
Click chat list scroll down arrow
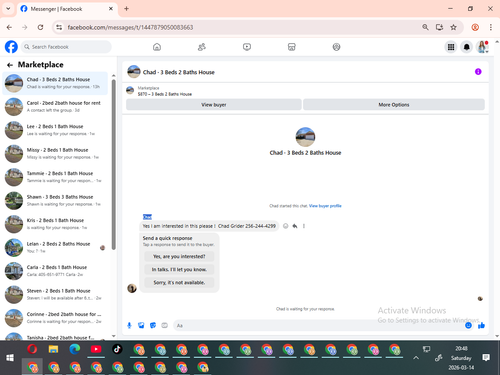point(114,336)
